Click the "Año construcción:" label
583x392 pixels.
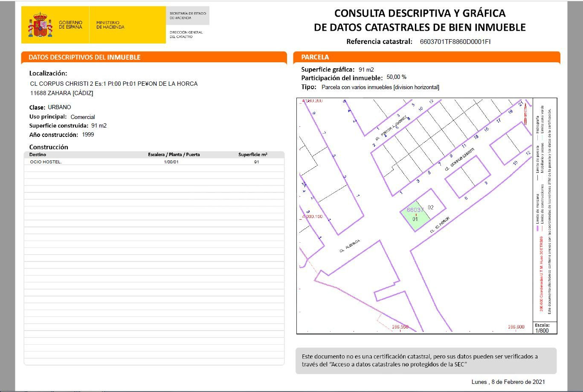pyautogui.click(x=54, y=135)
